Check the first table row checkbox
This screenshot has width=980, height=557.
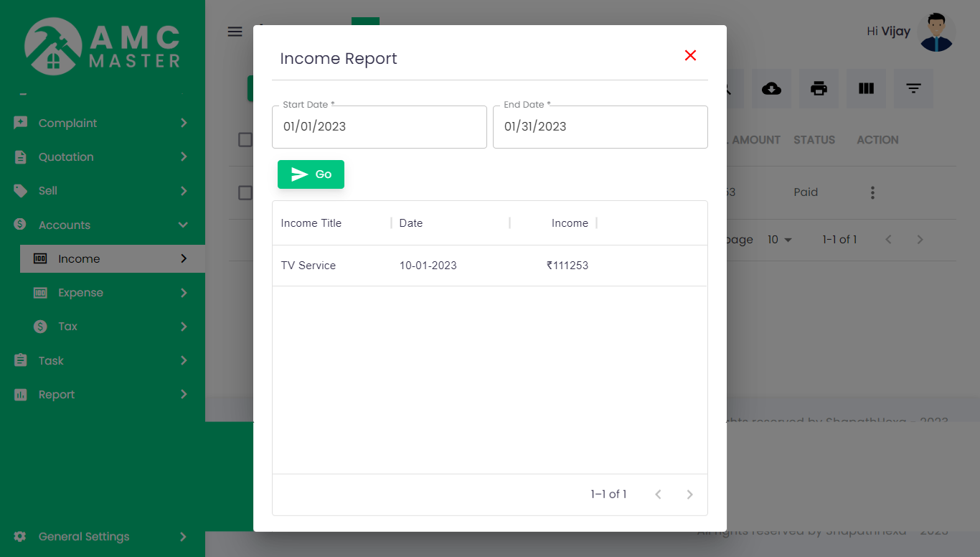coord(245,192)
